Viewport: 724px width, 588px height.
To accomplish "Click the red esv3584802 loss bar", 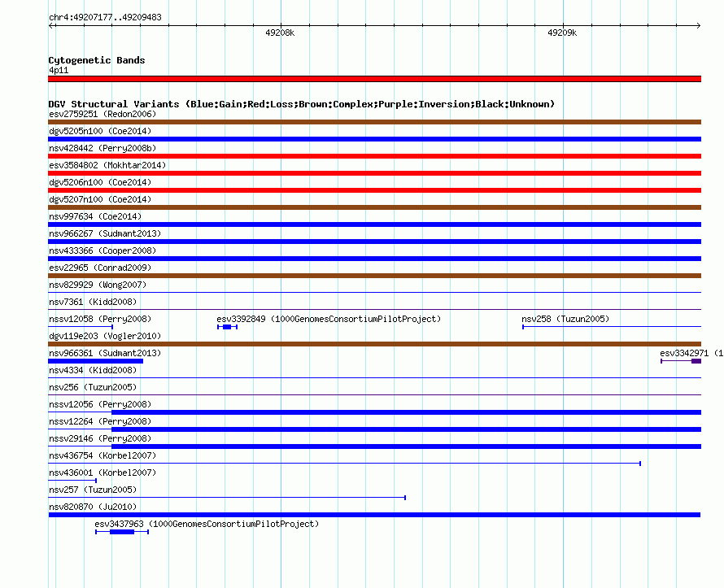I will coord(374,173).
